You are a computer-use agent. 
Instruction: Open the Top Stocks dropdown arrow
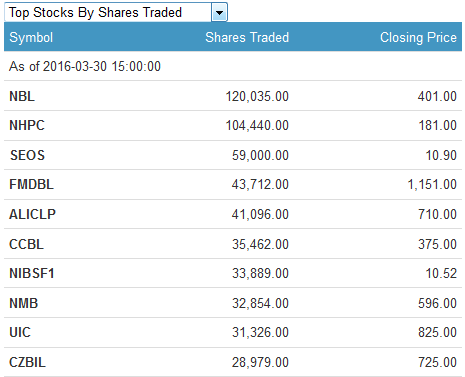[219, 13]
